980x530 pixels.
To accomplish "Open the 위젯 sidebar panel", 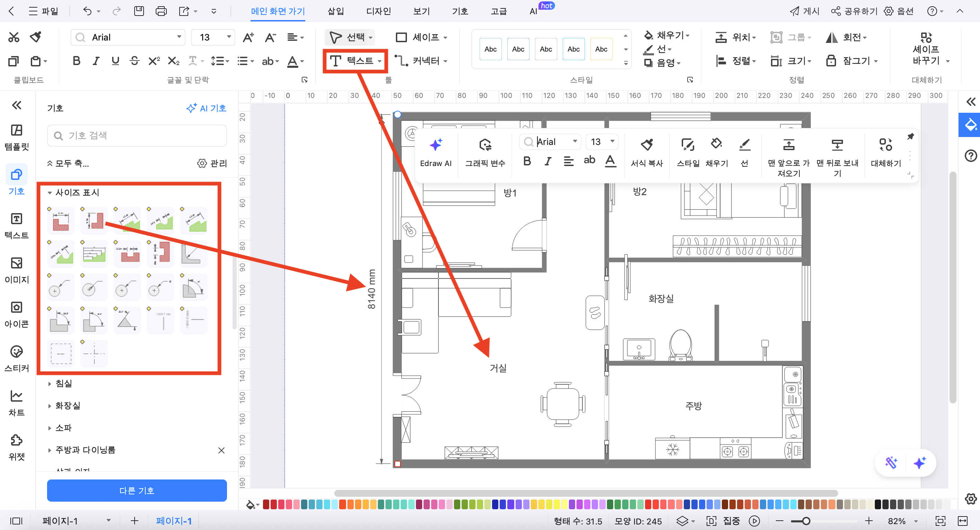I will (x=16, y=448).
